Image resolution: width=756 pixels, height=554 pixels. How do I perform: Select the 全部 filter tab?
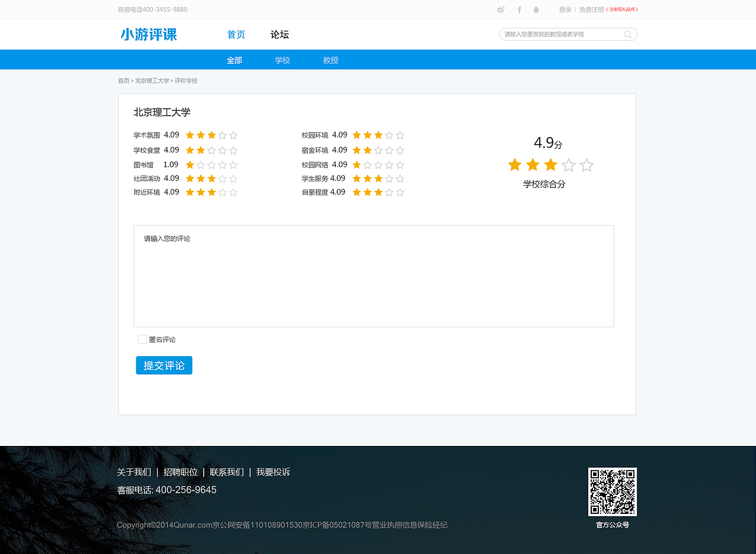(x=234, y=59)
